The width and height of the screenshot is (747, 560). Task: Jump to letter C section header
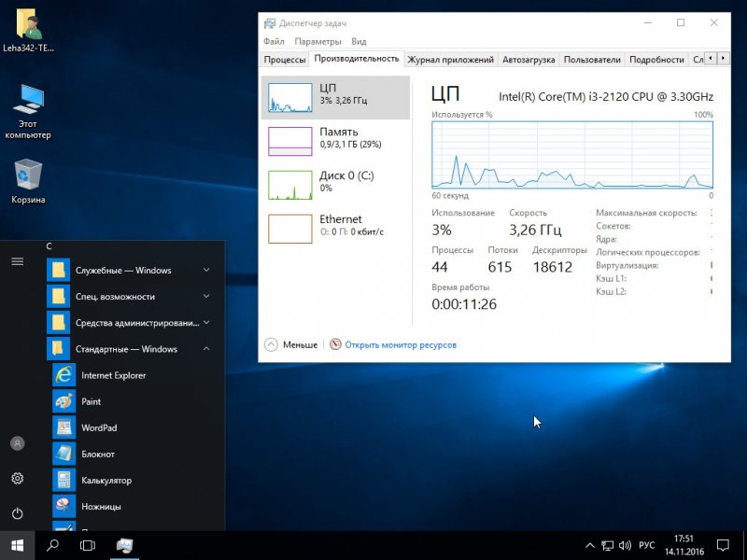pyautogui.click(x=49, y=246)
